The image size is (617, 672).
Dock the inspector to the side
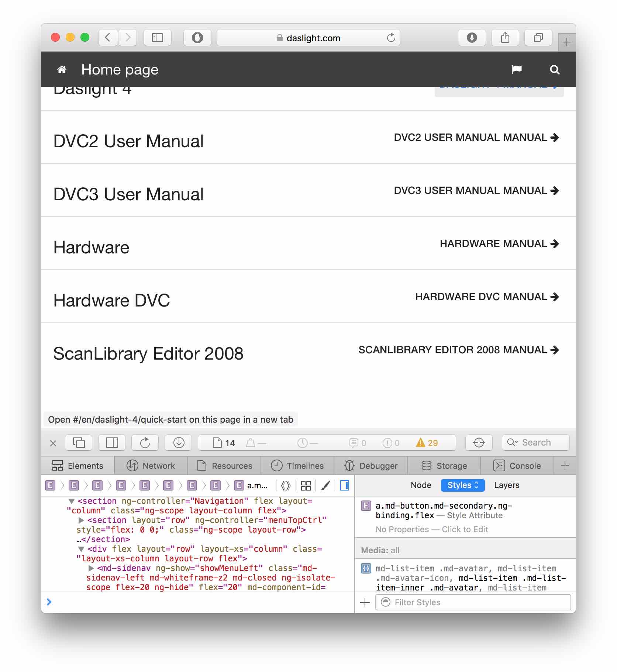pyautogui.click(x=112, y=443)
